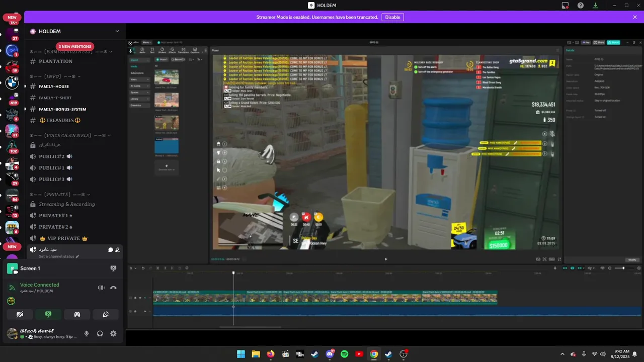Image resolution: width=644 pixels, height=362 pixels.
Task: Open the soundboard button
Action: tap(106, 314)
